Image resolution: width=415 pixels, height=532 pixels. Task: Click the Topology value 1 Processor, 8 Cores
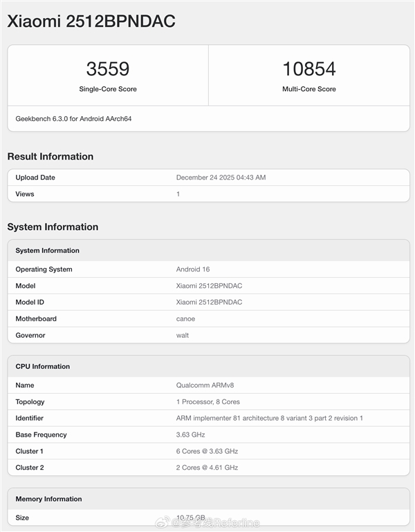(207, 401)
